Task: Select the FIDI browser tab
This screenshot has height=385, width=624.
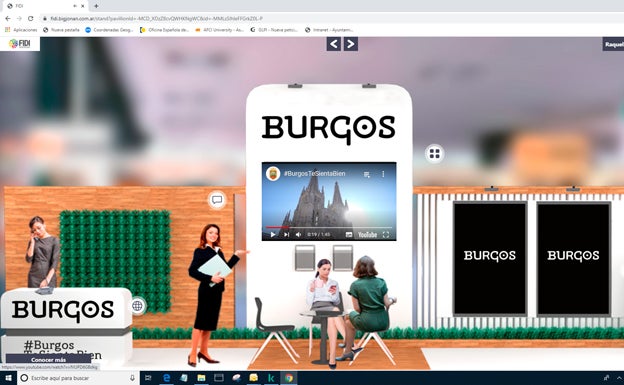Action: (x=44, y=6)
